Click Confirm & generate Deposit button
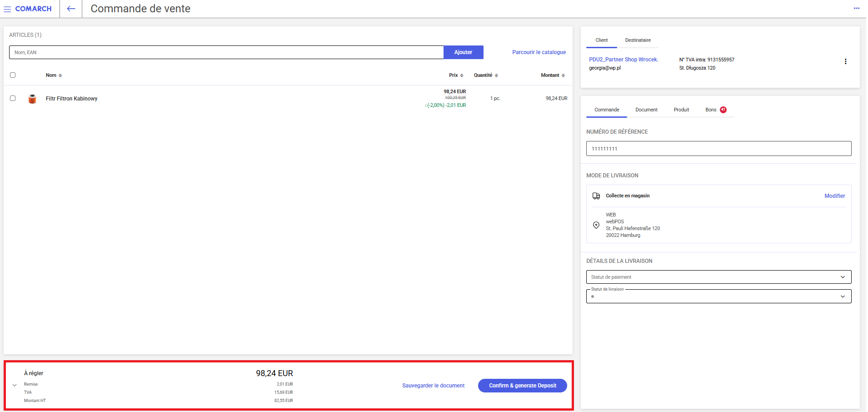868x412 pixels. pos(522,386)
